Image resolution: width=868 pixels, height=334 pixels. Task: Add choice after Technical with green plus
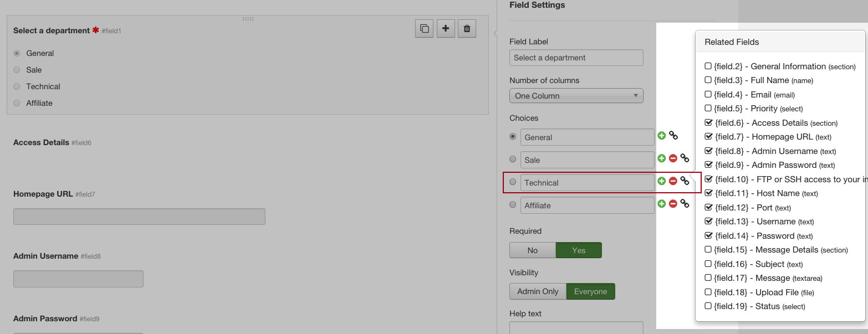click(x=661, y=181)
